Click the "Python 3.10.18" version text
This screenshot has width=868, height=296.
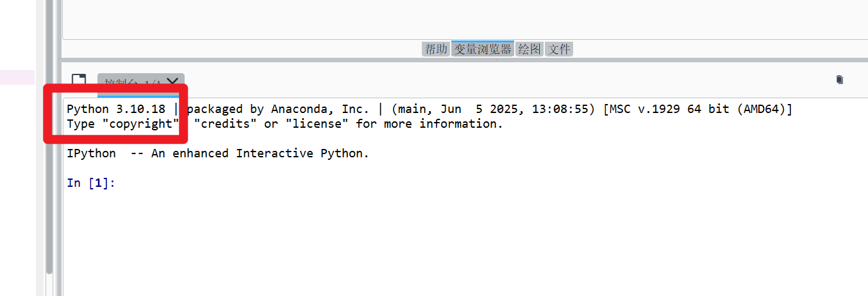click(x=116, y=109)
